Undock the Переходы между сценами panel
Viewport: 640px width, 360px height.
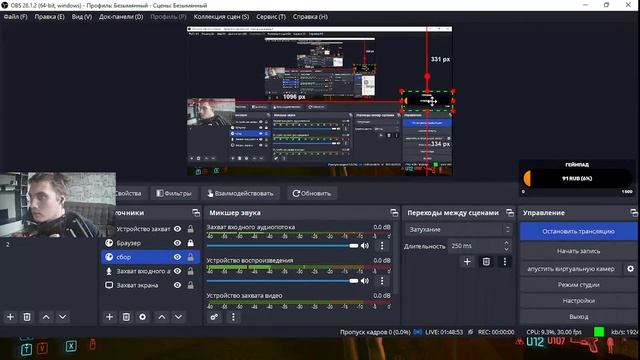(510, 213)
